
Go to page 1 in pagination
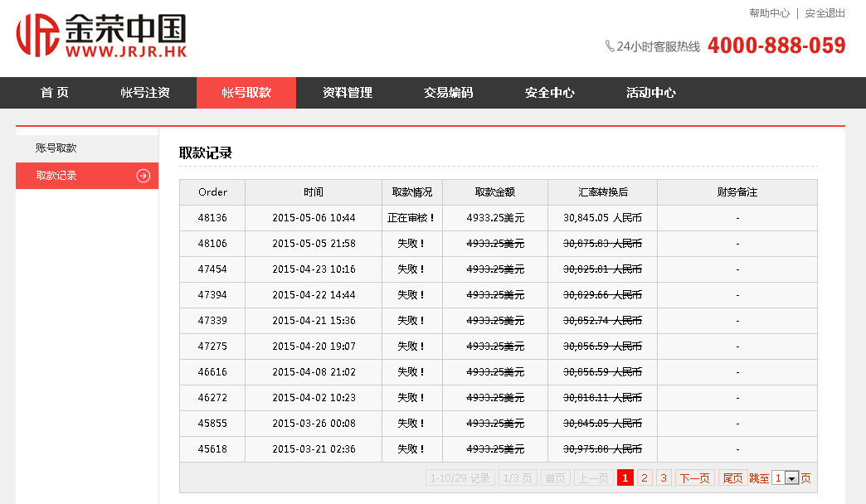625,478
